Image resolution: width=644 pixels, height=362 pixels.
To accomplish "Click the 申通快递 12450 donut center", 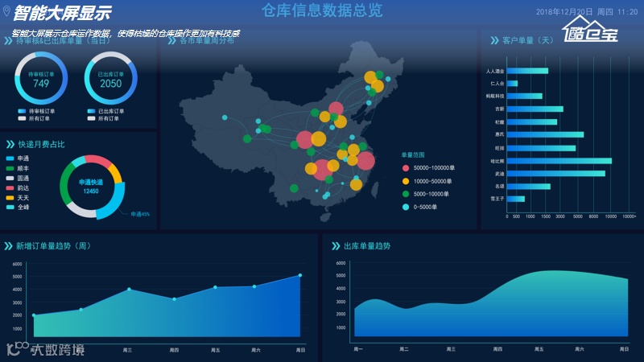I will [91, 187].
